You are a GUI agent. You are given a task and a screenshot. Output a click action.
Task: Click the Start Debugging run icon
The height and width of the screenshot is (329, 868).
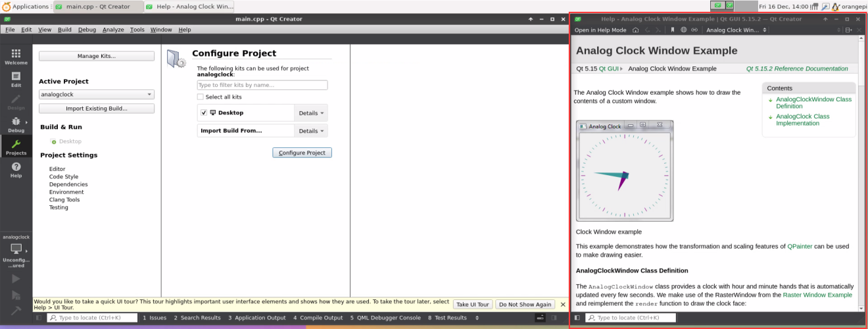(x=16, y=295)
